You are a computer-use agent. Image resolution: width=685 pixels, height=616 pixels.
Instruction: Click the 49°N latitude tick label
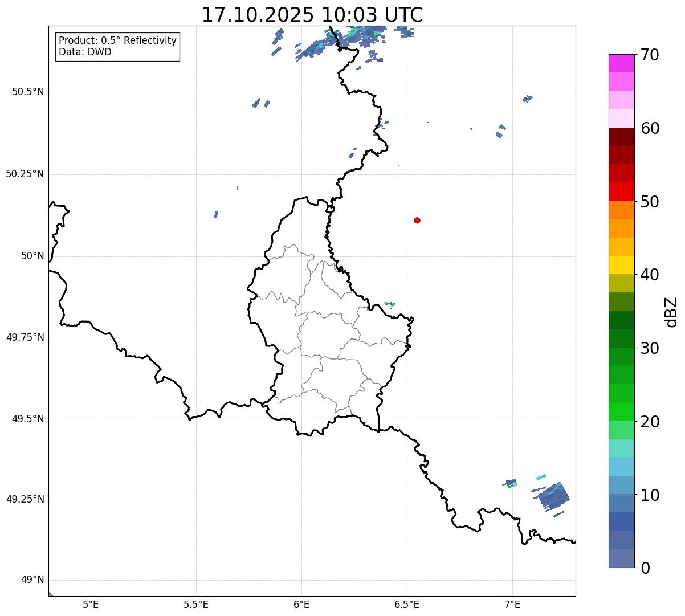click(32, 580)
